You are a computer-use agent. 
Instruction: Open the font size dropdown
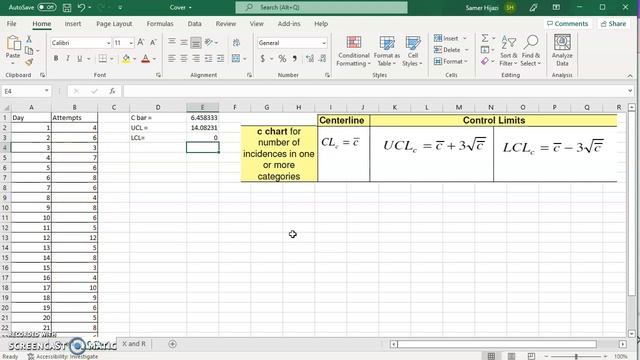[131, 43]
